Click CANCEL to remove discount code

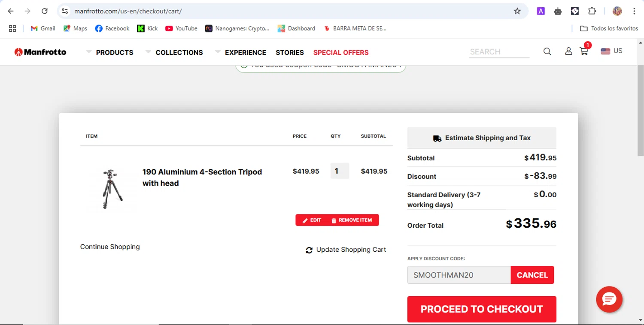coord(532,275)
